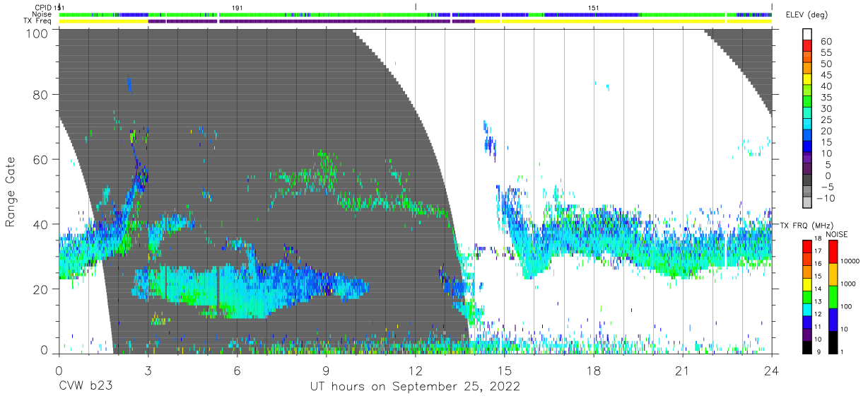Click the Range Gate y-axis tick label '20'
Screen dimensions: 868x401
[x=42, y=289]
